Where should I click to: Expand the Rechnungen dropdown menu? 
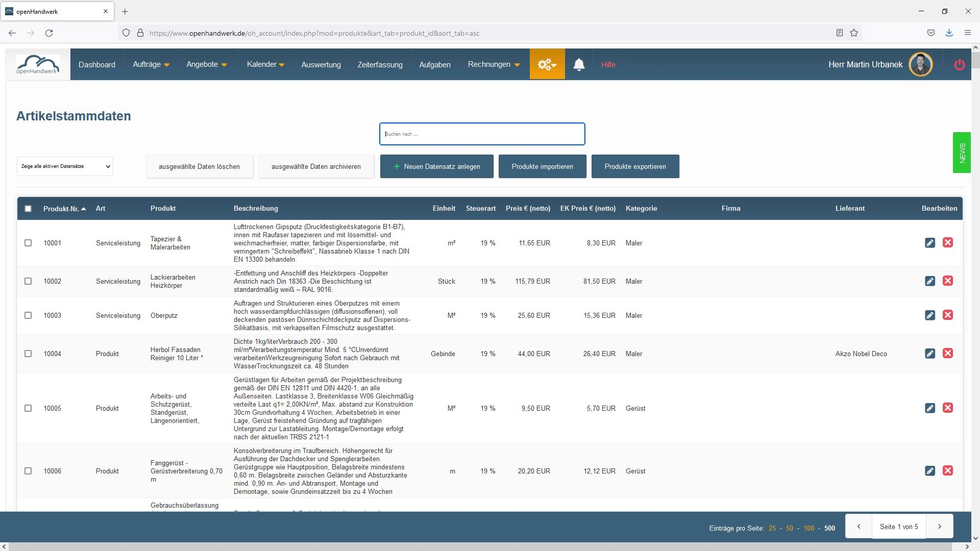click(494, 64)
